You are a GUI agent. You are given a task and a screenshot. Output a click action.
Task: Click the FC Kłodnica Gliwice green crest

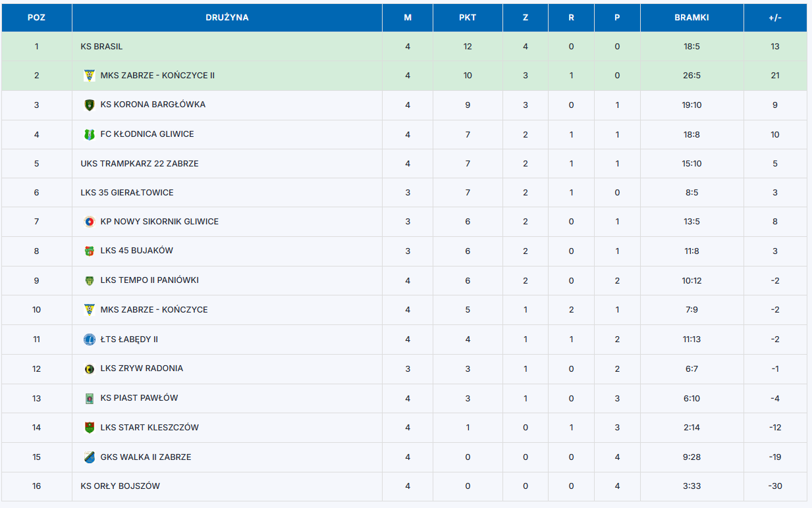pyautogui.click(x=89, y=134)
